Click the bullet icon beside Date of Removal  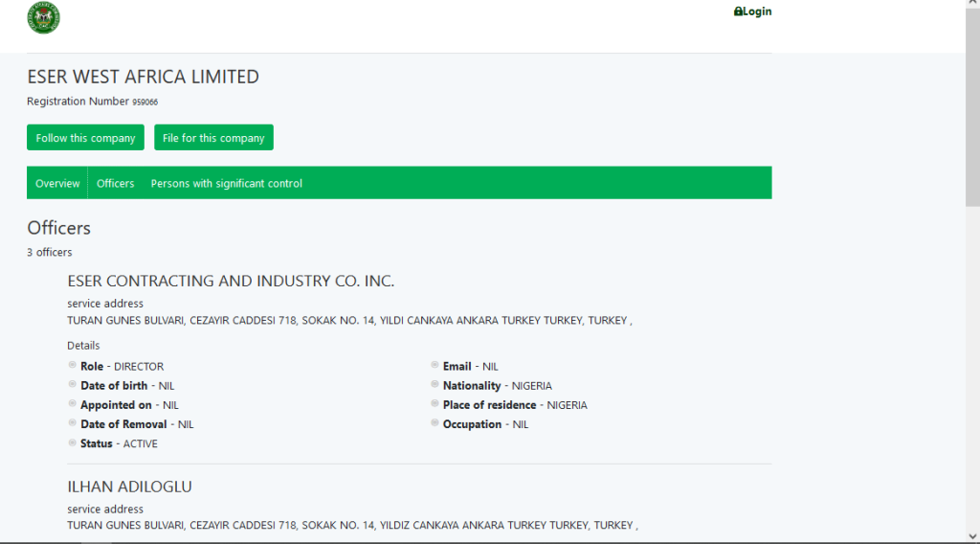pos(73,422)
